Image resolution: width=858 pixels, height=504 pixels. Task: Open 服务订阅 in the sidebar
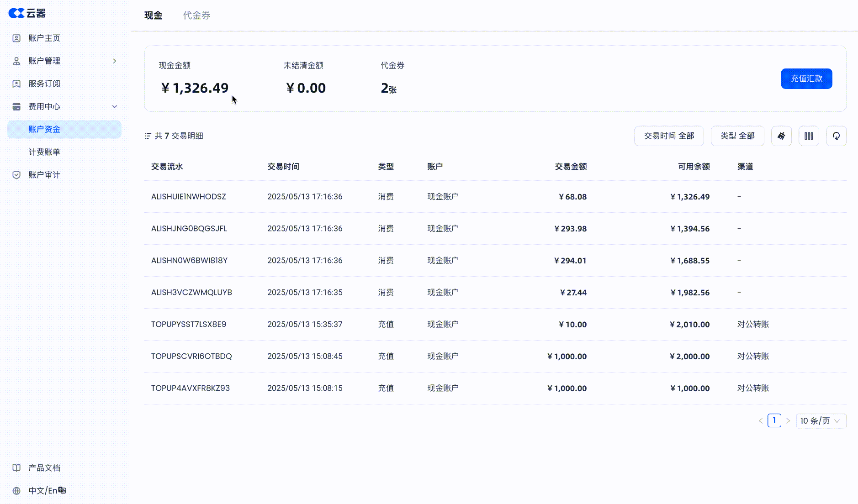[44, 84]
